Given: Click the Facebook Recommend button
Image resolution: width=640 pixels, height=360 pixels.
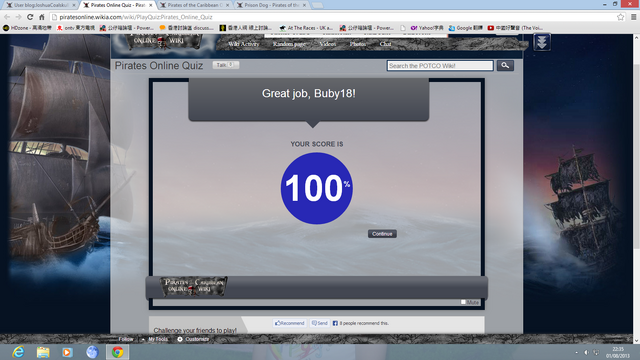Looking at the screenshot, I should (290, 323).
